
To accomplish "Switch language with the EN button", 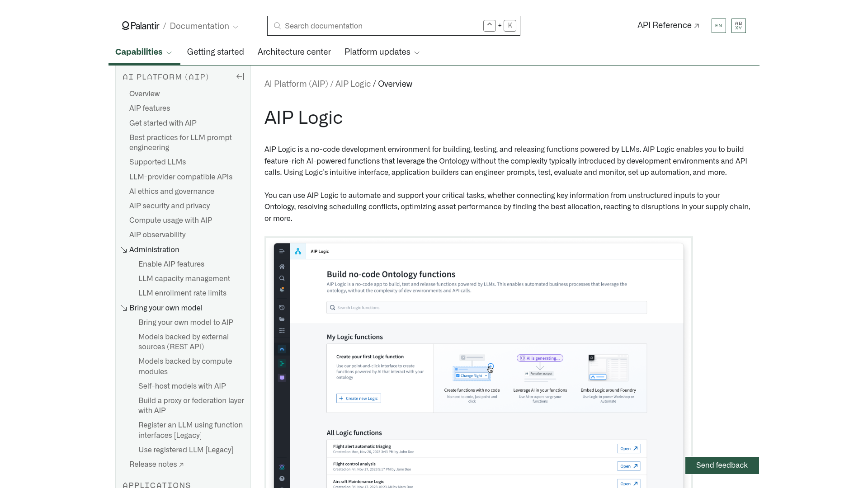I will pos(718,26).
